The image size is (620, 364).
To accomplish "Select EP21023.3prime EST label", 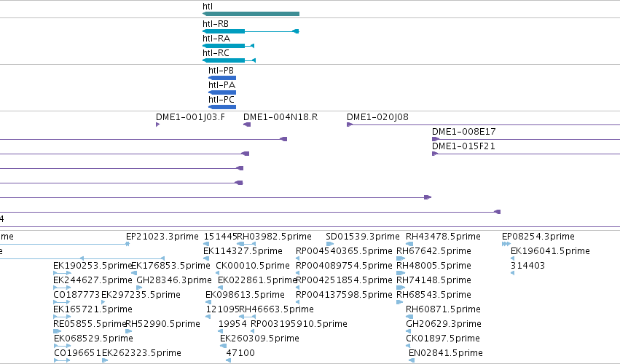I will tap(162, 237).
